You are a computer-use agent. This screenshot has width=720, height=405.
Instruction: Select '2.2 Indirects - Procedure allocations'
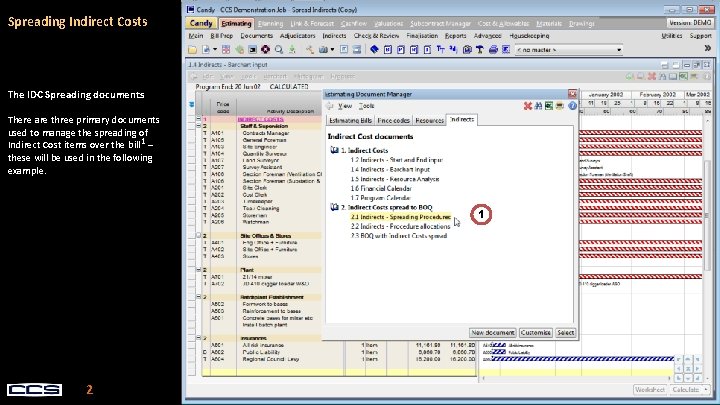coord(400,227)
